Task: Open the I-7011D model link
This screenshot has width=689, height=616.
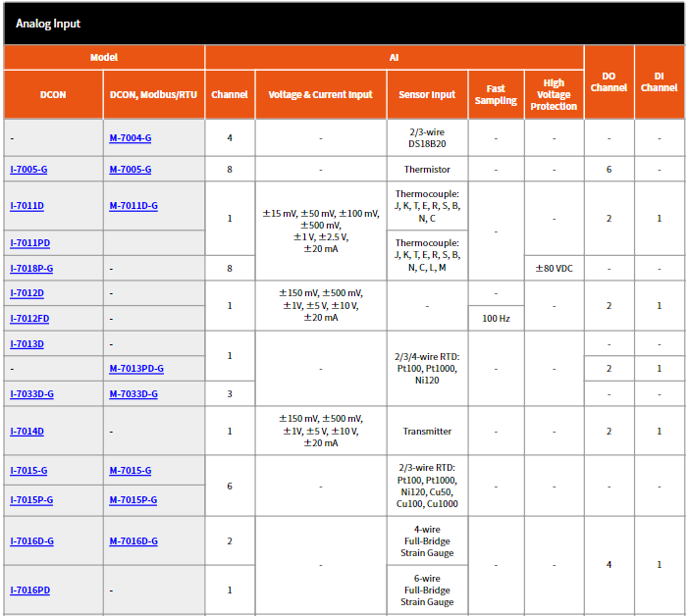Action: pos(26,206)
